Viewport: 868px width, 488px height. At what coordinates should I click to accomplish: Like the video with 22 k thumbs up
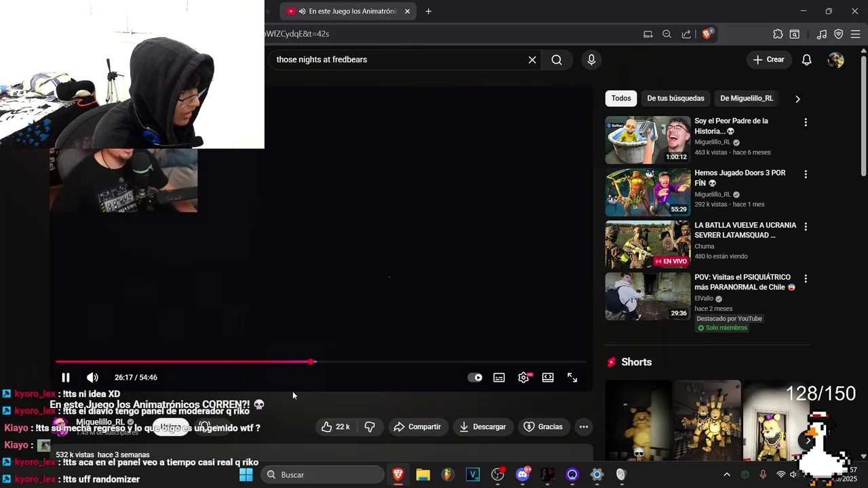point(336,427)
